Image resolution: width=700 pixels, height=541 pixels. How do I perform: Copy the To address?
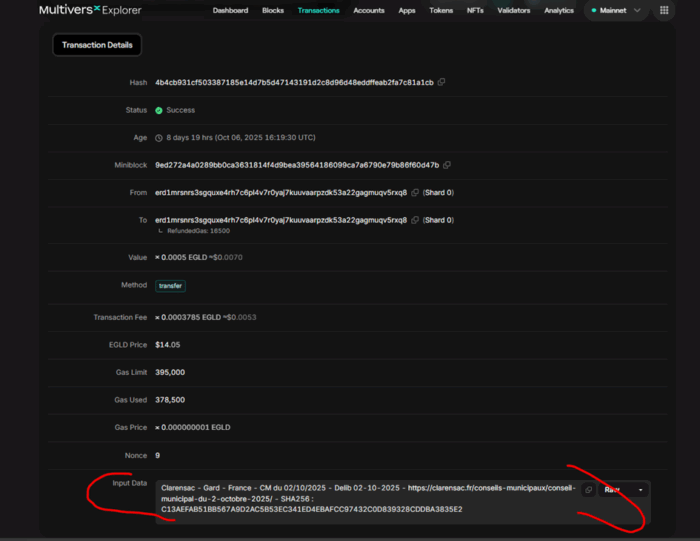pyautogui.click(x=415, y=220)
